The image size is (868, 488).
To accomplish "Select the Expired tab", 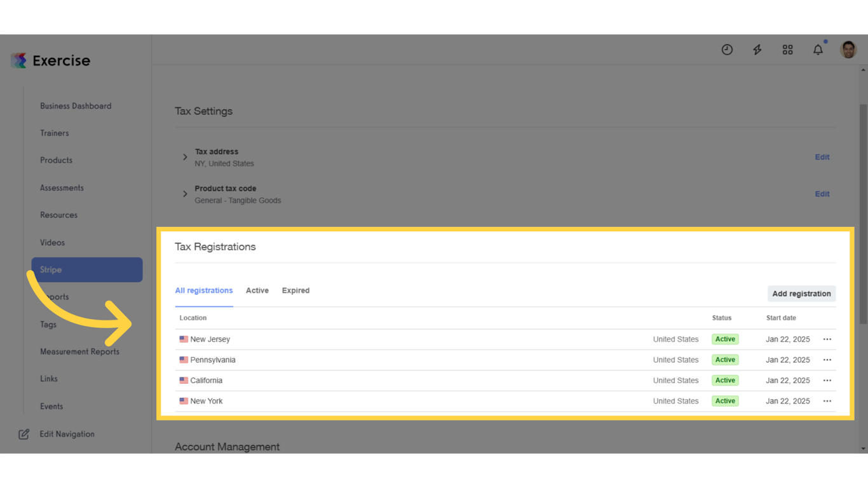I will click(x=295, y=290).
